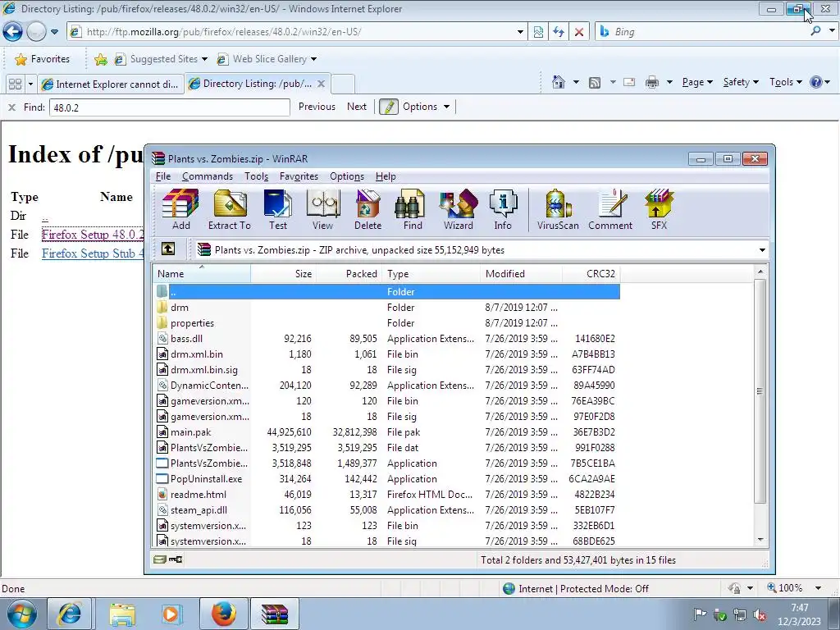Open IE Home page icon
The height and width of the screenshot is (630, 840).
(558, 82)
